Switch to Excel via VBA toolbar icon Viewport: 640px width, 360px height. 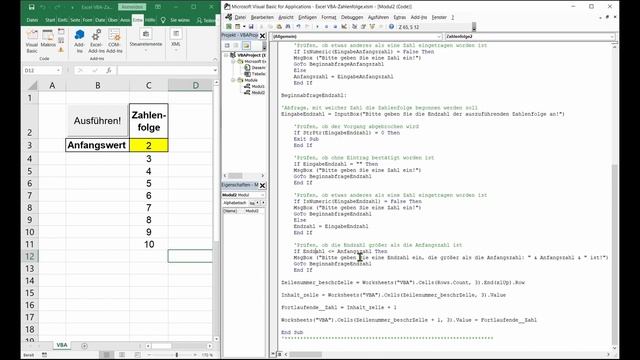click(229, 27)
